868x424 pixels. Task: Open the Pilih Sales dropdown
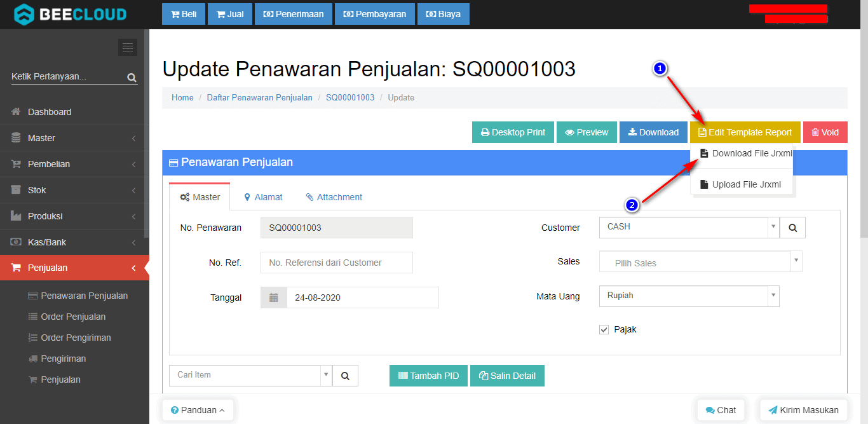[x=700, y=261]
